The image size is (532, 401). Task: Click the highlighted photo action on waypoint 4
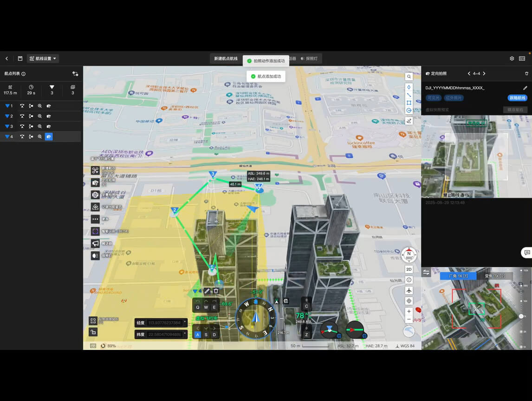coord(49,136)
